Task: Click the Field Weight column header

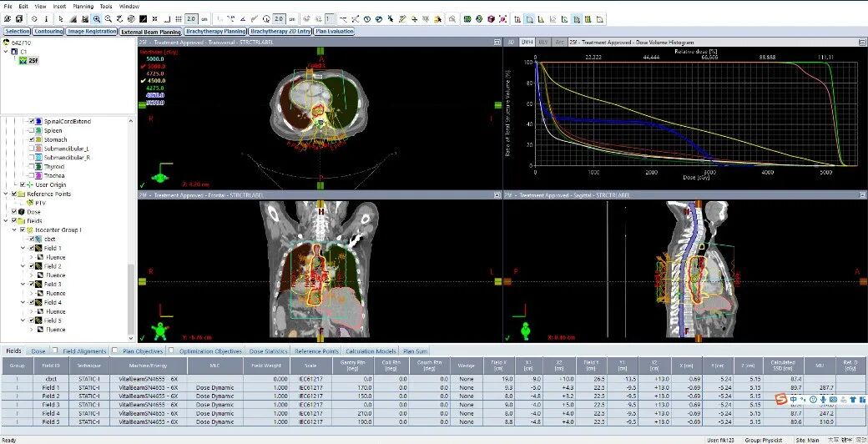Action: 266,366
